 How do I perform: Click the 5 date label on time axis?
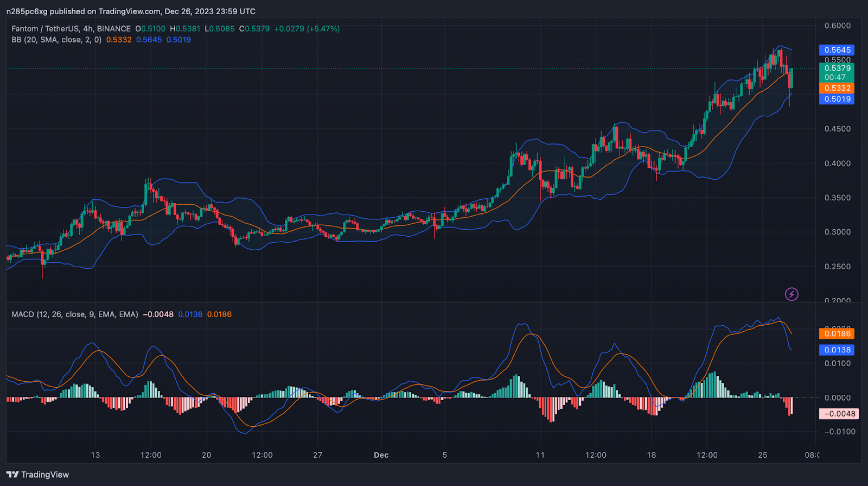click(445, 455)
